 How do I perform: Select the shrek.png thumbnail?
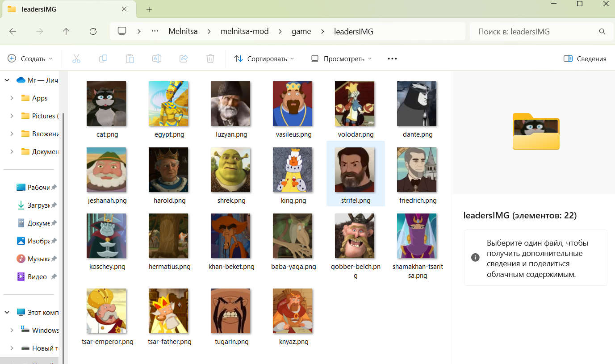[x=230, y=170]
